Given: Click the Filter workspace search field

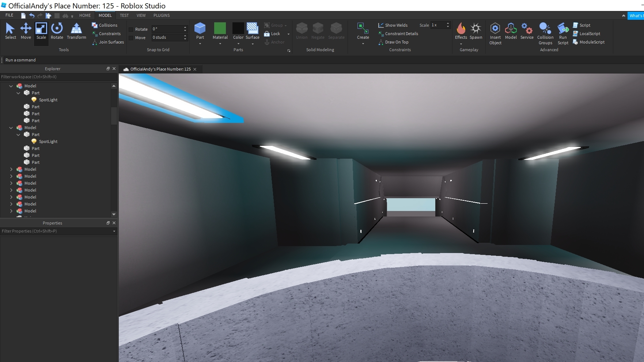Looking at the screenshot, I should click(x=55, y=77).
